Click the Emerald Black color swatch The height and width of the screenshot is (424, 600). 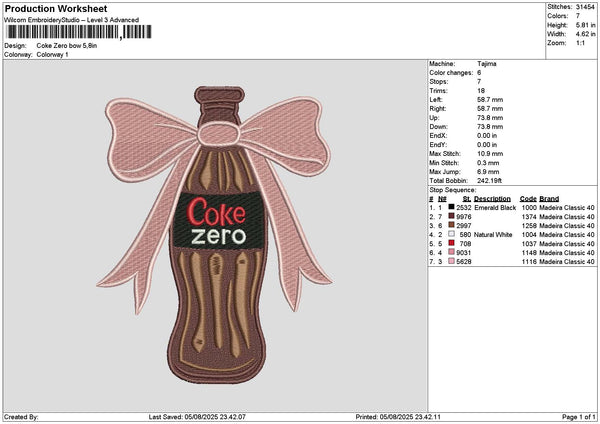pyautogui.click(x=452, y=207)
